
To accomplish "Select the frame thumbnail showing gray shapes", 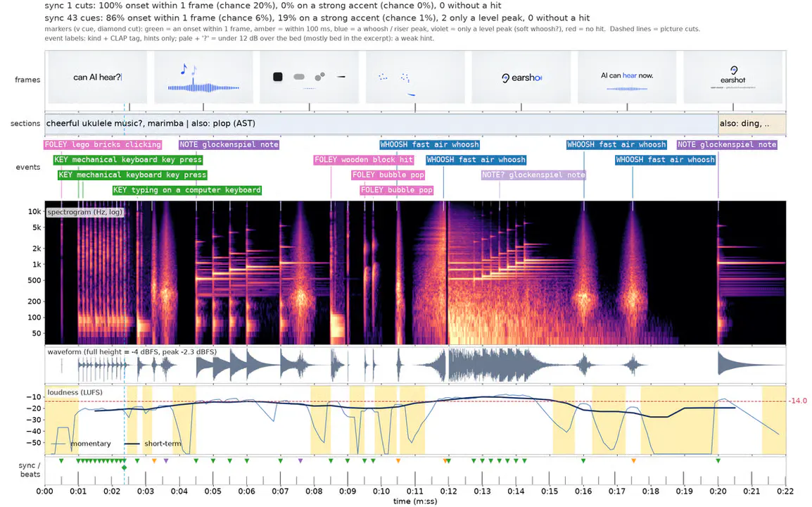I will [x=309, y=77].
